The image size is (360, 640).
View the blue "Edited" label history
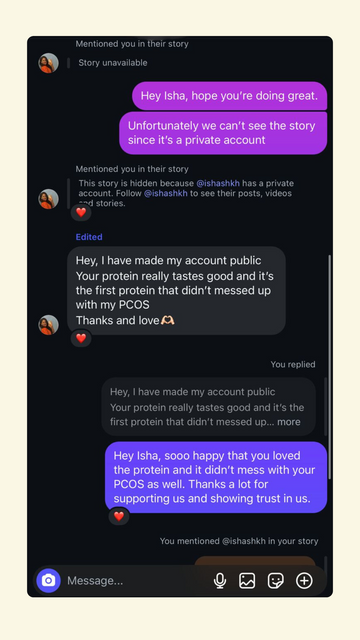coord(89,237)
